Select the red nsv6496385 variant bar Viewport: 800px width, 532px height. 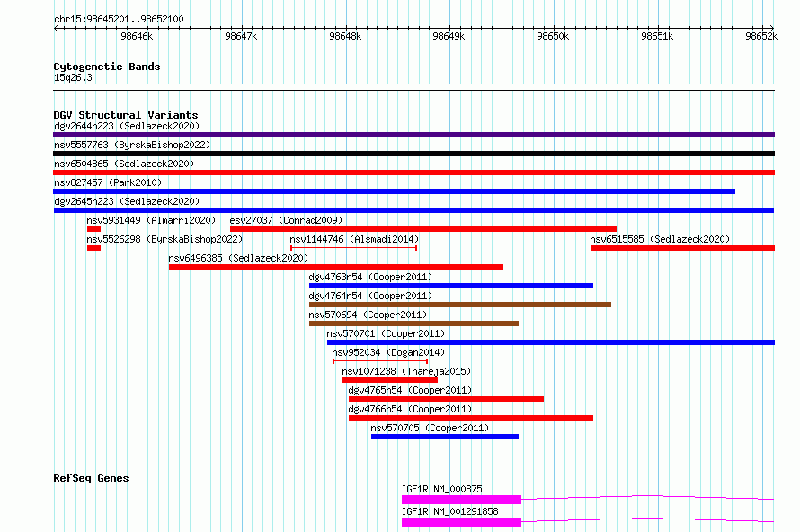coord(335,267)
